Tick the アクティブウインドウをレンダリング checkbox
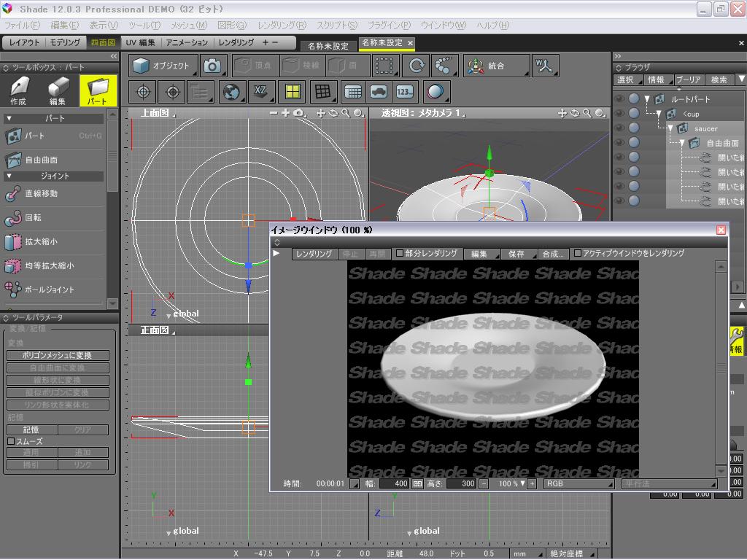The image size is (747, 560). point(578,254)
